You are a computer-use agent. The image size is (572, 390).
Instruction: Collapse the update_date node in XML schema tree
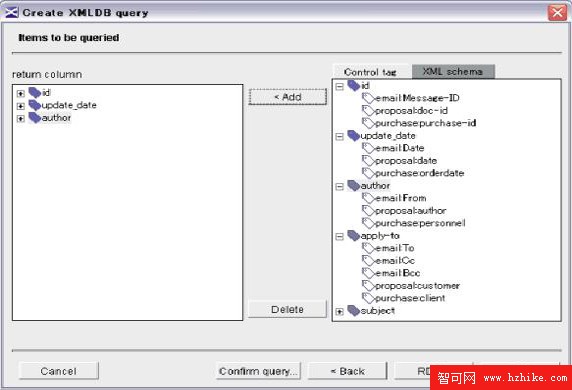(x=340, y=137)
